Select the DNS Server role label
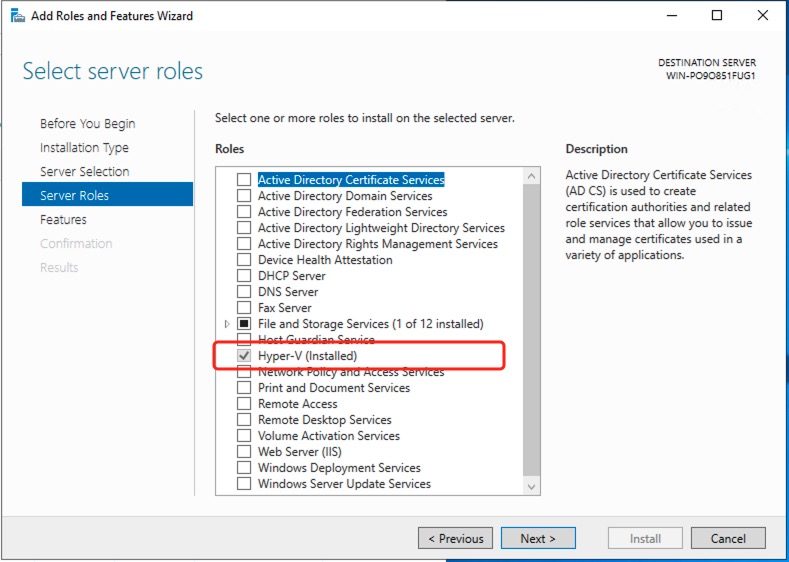The height and width of the screenshot is (562, 789). (288, 292)
